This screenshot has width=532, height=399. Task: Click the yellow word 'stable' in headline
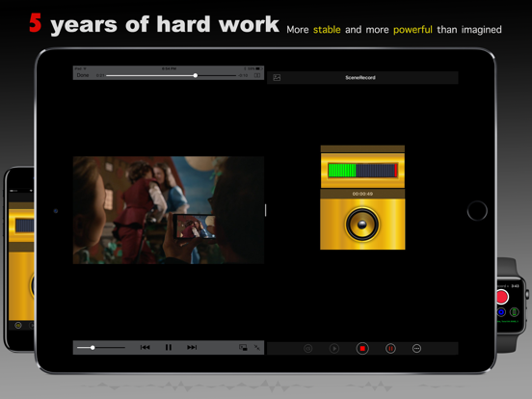click(x=327, y=30)
